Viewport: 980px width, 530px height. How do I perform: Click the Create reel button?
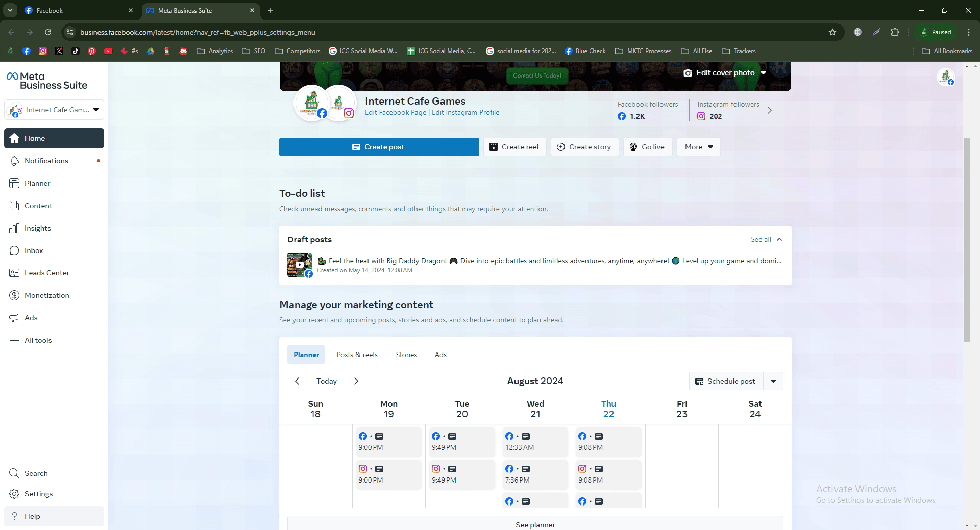(x=515, y=147)
